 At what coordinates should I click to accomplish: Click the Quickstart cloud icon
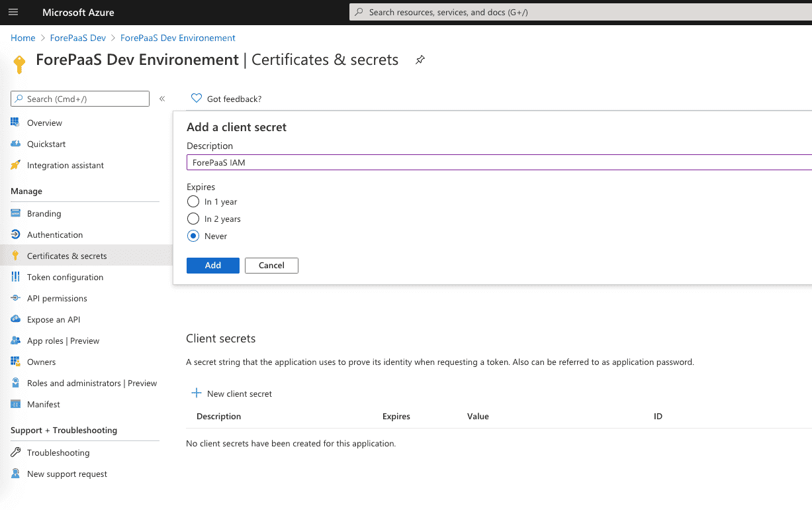click(15, 144)
